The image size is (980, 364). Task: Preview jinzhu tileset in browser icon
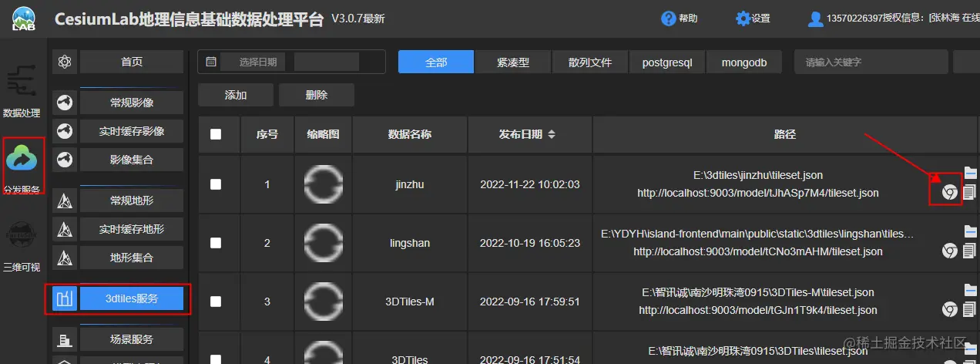coord(950,192)
